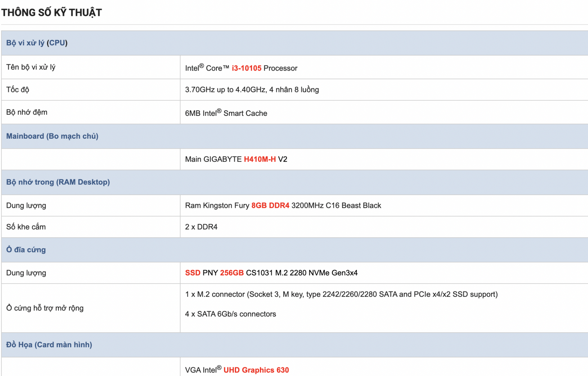Click the Ram Kingston Fury text
588x376 pixels.
(x=217, y=206)
